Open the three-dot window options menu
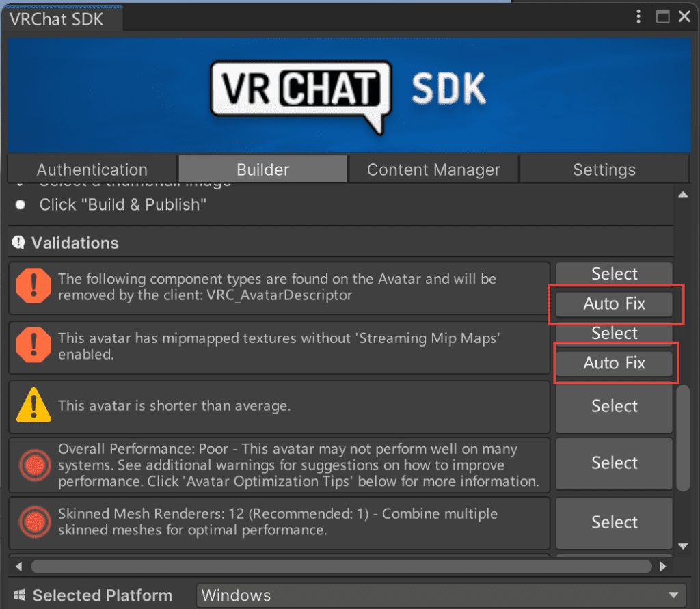 (x=639, y=16)
